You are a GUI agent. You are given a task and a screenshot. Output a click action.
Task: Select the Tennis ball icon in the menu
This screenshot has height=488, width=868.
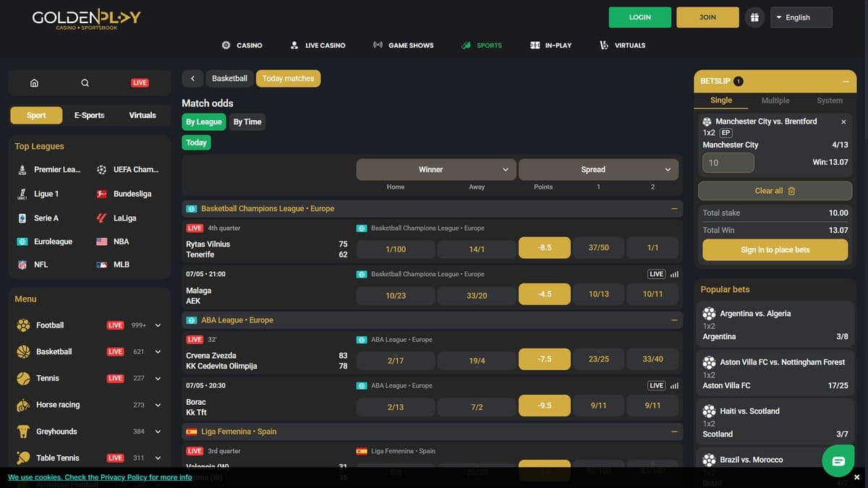(x=23, y=378)
